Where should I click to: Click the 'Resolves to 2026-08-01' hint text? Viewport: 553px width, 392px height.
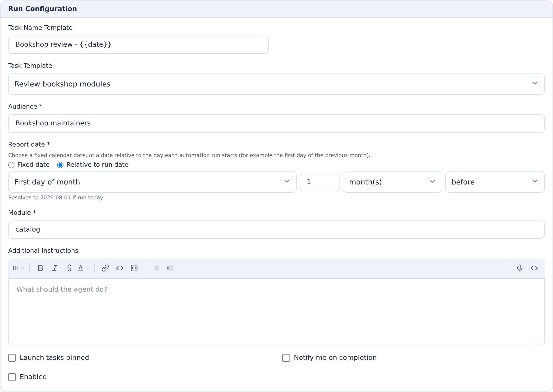(x=56, y=198)
